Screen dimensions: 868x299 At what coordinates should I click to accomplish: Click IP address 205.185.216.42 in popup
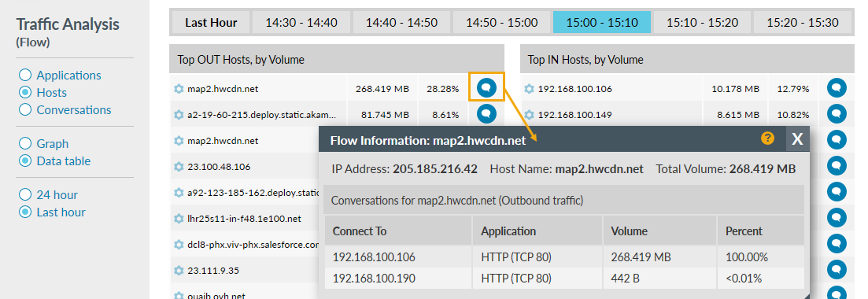435,169
